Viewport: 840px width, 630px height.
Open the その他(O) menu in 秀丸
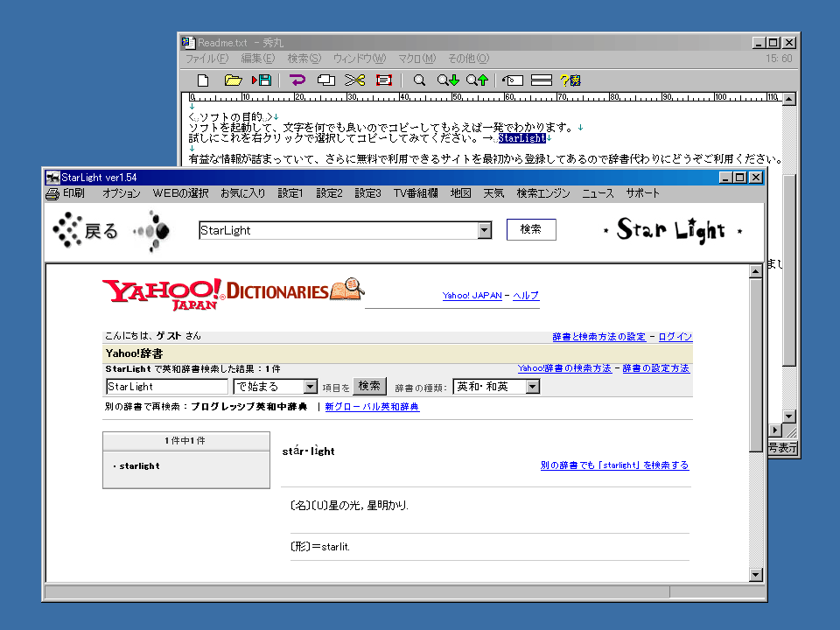point(469,59)
